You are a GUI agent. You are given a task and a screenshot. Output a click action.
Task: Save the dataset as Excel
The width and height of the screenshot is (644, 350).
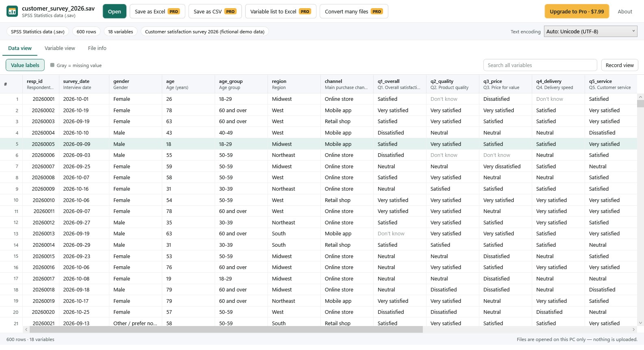pyautogui.click(x=157, y=11)
